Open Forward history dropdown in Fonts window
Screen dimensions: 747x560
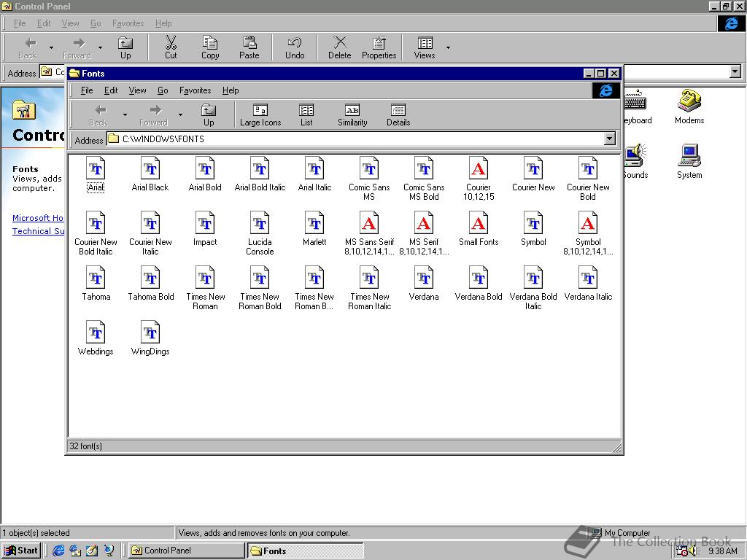(x=180, y=114)
